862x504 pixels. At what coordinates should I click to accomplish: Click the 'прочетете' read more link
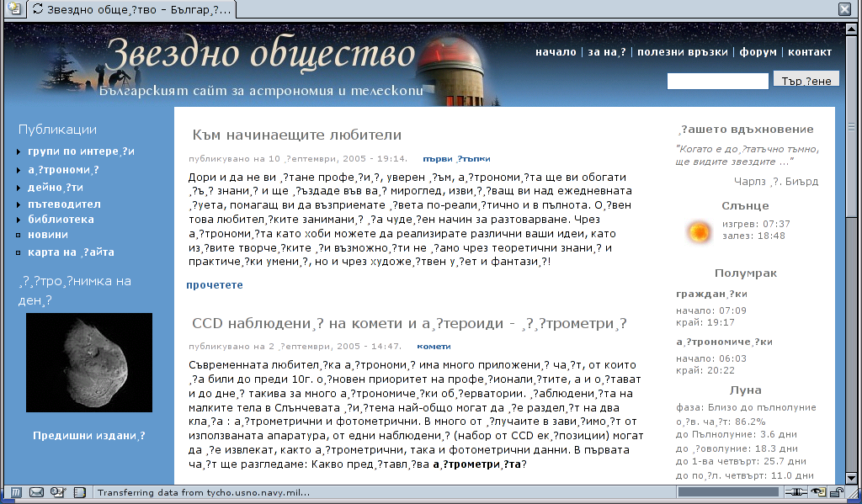215,285
